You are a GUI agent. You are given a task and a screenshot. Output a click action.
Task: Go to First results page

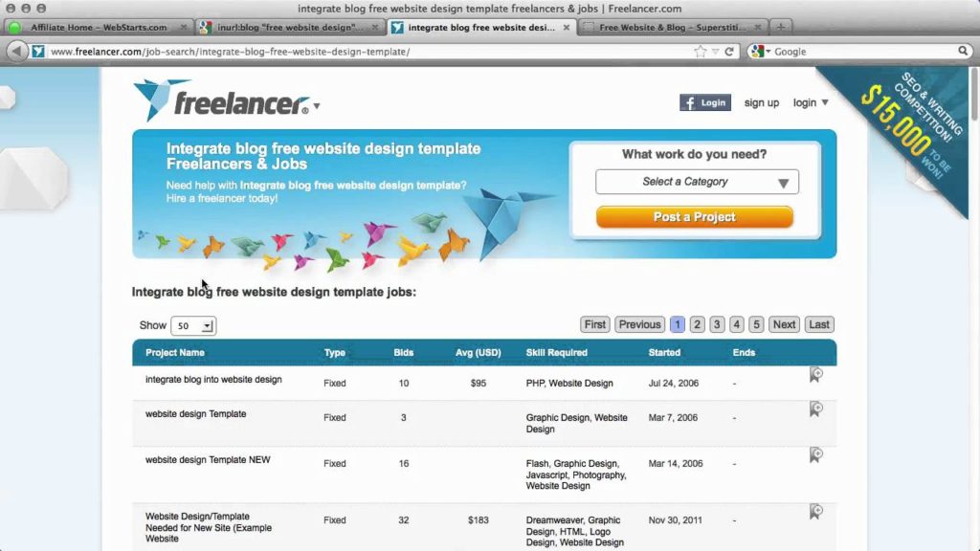594,324
